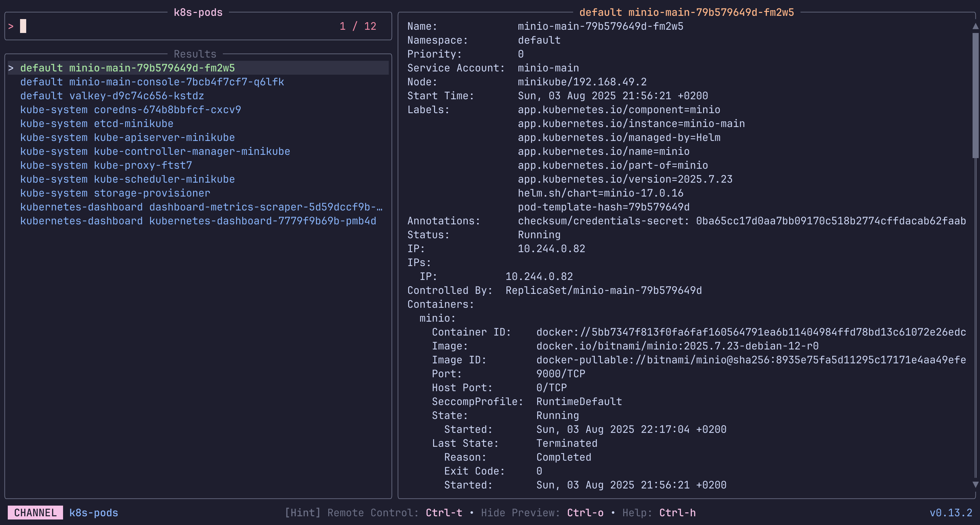Viewport: 980px width, 525px height.
Task: Click the label pod-template-hash=79b579649d
Action: pos(604,207)
